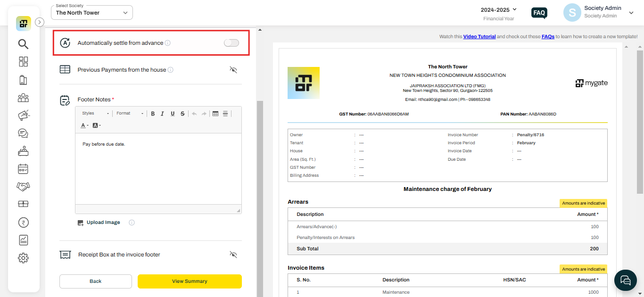Click the View Summary button
Image resolution: width=644 pixels, height=297 pixels.
pyautogui.click(x=190, y=281)
